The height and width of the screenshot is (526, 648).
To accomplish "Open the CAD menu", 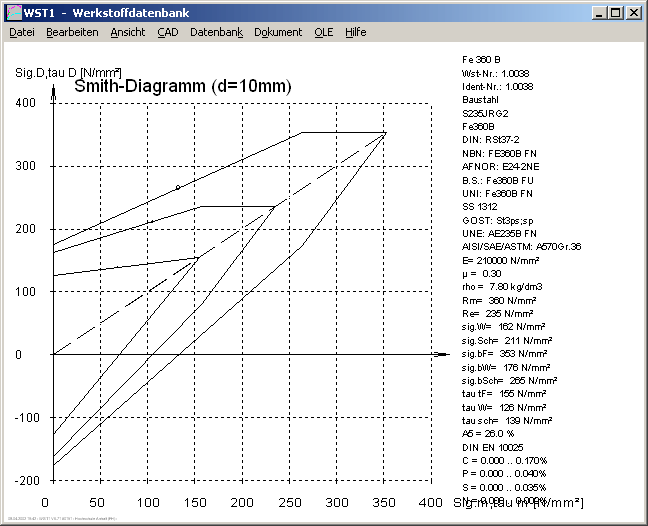I will tap(167, 32).
